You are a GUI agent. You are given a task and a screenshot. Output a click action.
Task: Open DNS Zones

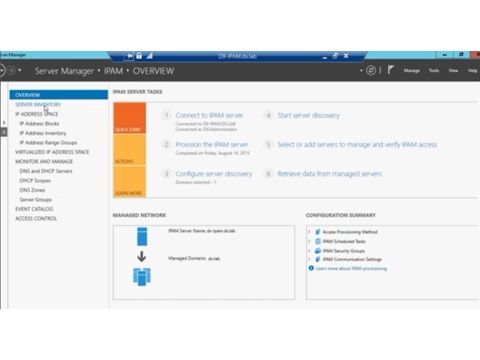tap(32, 190)
